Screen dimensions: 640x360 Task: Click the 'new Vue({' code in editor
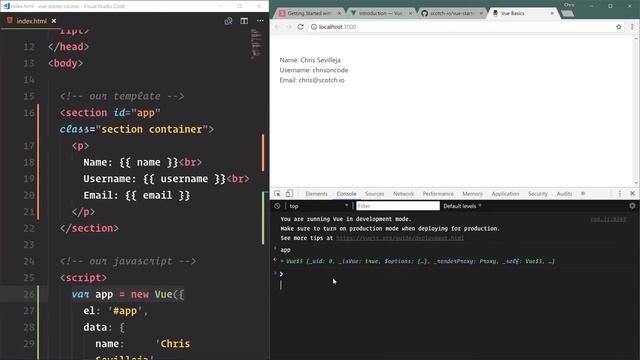(158, 294)
